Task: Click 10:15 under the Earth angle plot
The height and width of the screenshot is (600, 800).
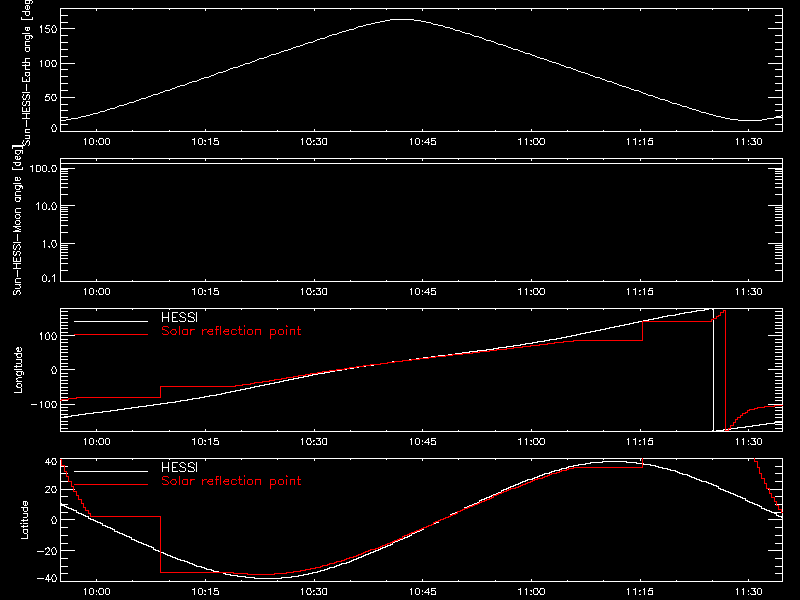Action: coord(205,142)
